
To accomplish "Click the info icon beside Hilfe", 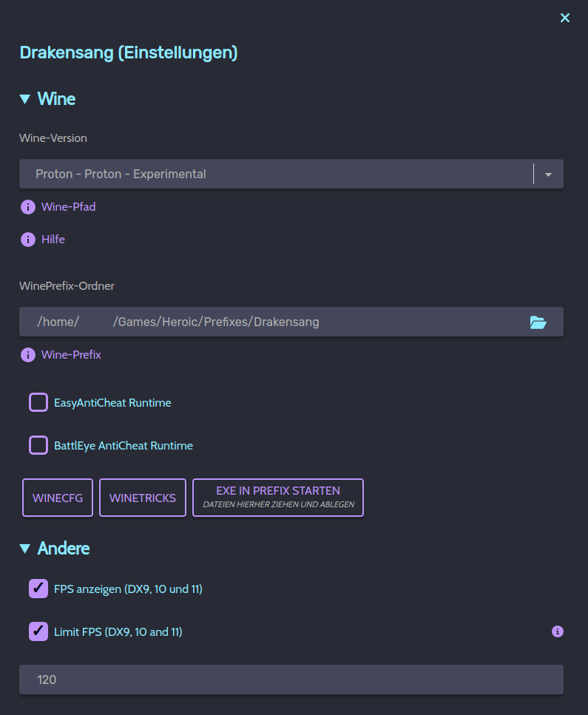I will (x=28, y=240).
